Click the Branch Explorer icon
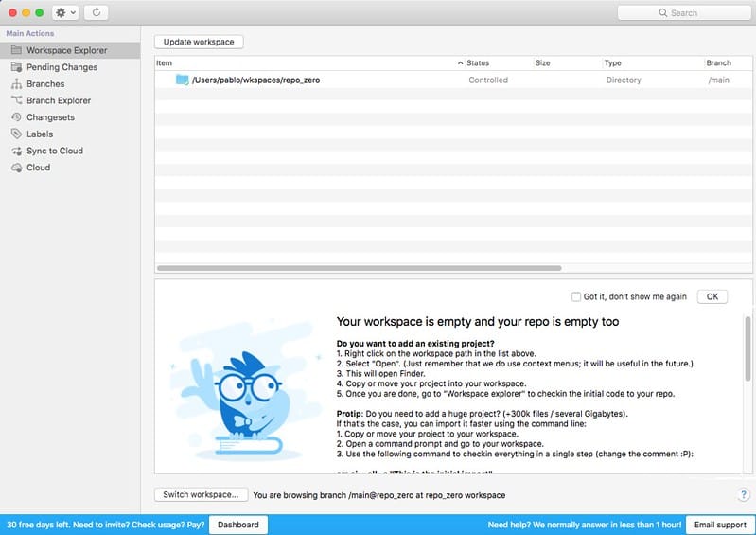The width and height of the screenshot is (756, 535). [16, 100]
